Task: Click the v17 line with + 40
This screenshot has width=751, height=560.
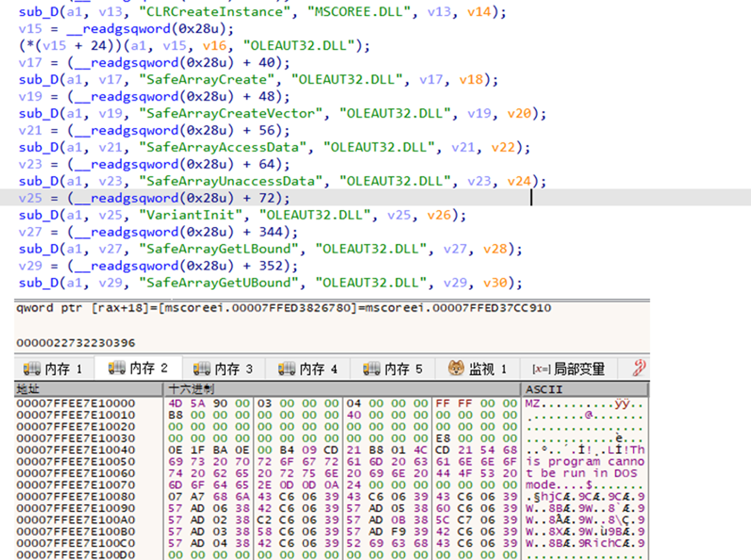Action: point(154,63)
